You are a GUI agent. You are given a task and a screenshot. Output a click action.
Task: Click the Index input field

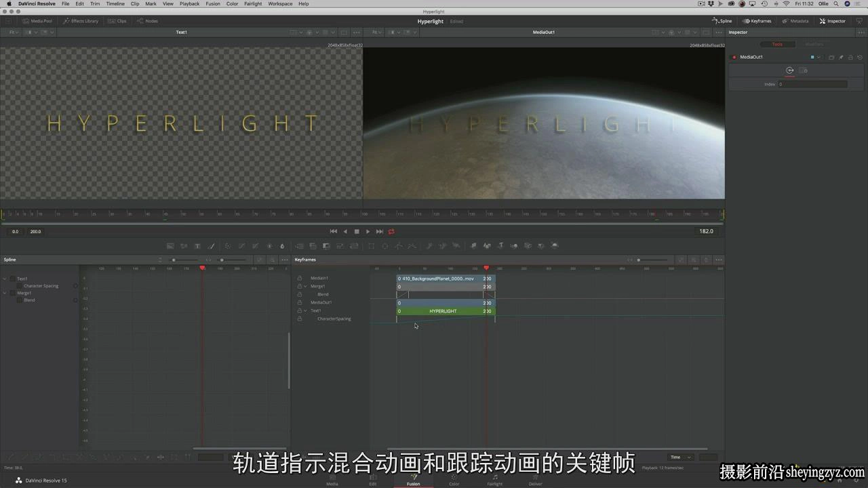(x=812, y=84)
